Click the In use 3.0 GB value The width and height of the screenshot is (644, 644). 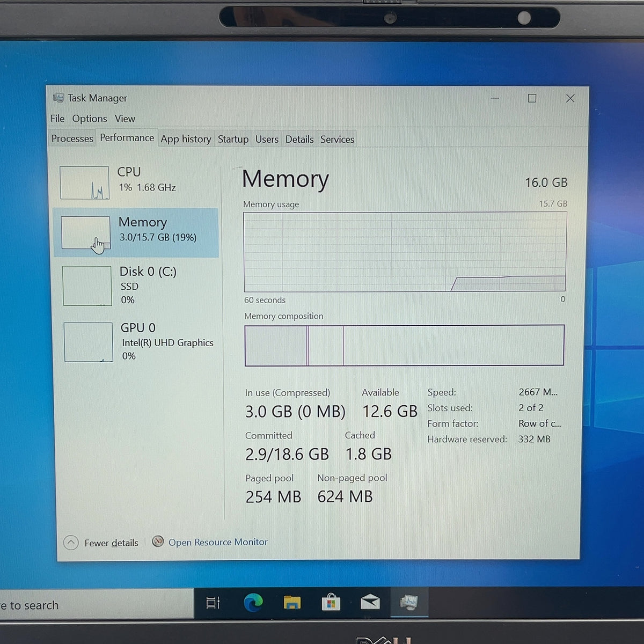[x=295, y=412]
